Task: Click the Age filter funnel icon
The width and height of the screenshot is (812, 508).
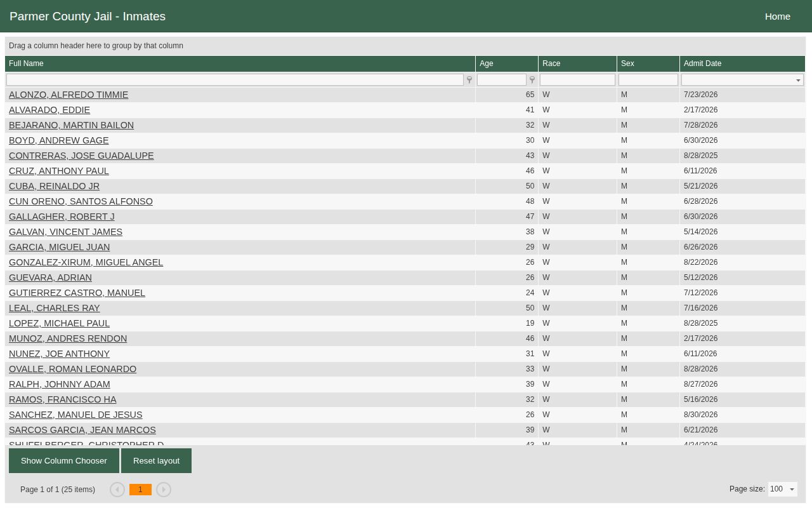Action: pyautogui.click(x=532, y=80)
